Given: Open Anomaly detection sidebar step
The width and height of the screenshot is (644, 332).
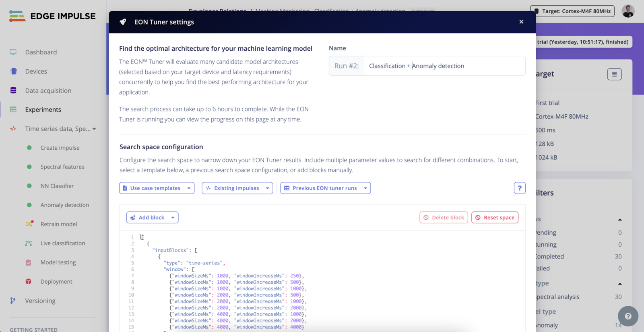Looking at the screenshot, I should [64, 205].
